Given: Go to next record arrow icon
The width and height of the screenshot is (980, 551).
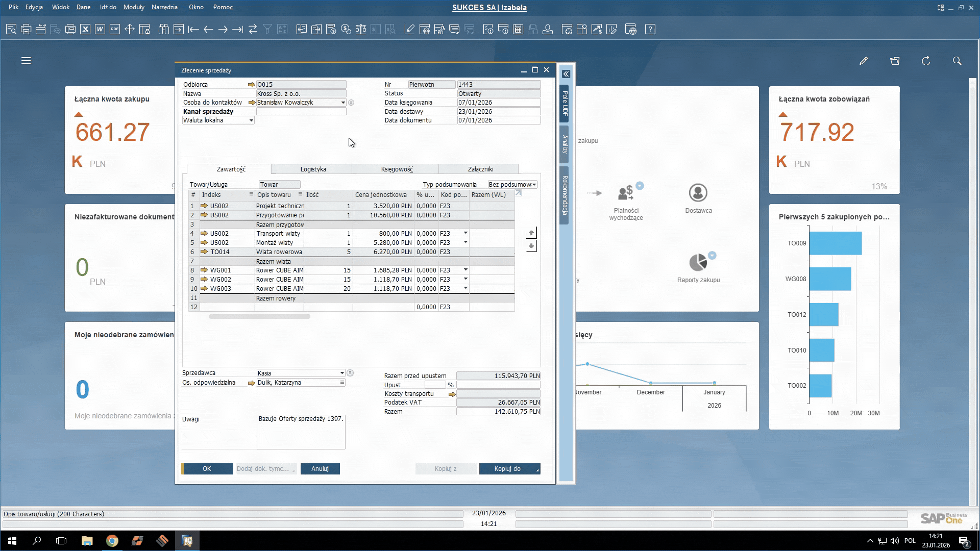Looking at the screenshot, I should (x=223, y=30).
